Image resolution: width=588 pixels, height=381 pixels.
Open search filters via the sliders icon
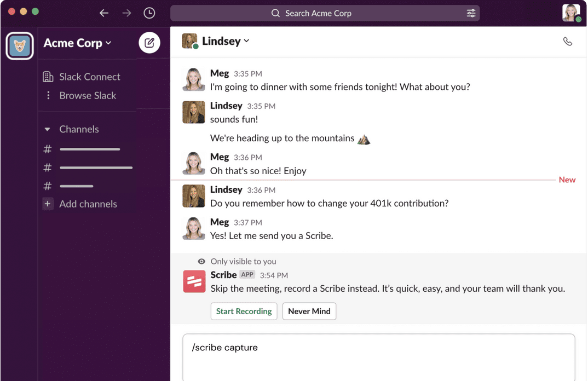pyautogui.click(x=471, y=13)
